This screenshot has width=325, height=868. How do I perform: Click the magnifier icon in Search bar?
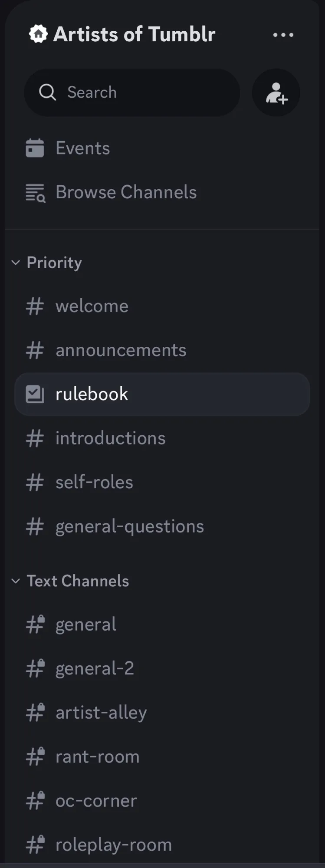48,92
